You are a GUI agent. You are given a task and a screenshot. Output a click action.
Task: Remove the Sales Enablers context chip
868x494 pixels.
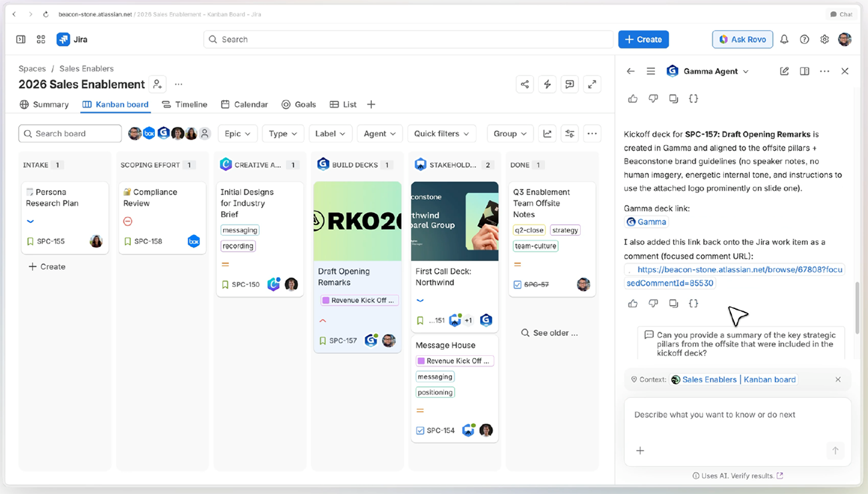pos(838,379)
